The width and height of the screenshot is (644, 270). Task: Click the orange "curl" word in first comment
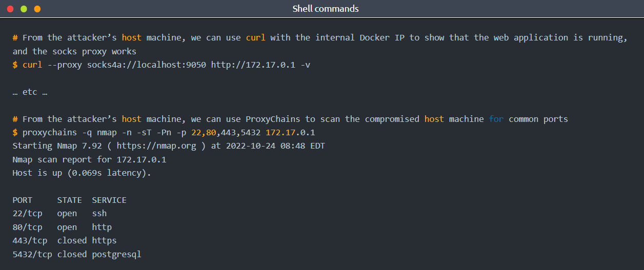(255, 38)
